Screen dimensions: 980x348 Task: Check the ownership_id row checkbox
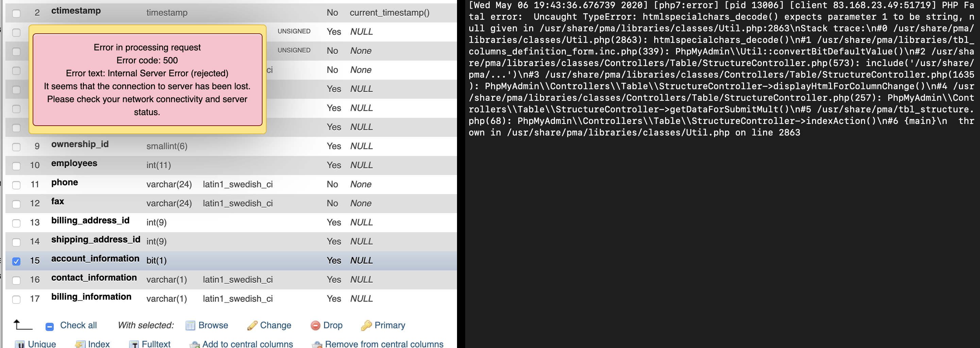pos(16,147)
